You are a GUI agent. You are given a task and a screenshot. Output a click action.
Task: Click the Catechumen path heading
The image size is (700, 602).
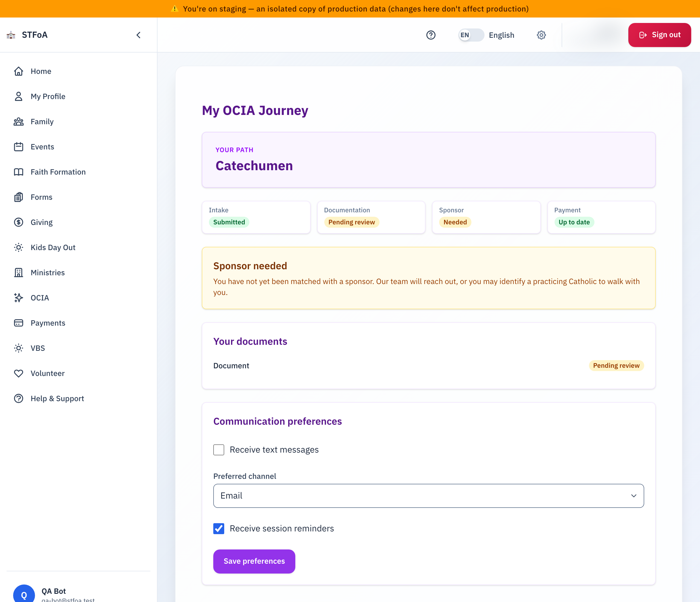(254, 166)
